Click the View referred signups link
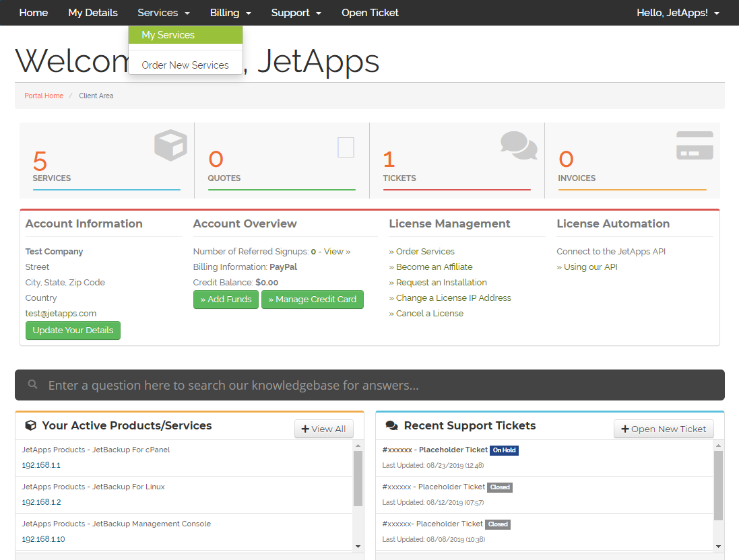The height and width of the screenshot is (560, 739). (337, 252)
